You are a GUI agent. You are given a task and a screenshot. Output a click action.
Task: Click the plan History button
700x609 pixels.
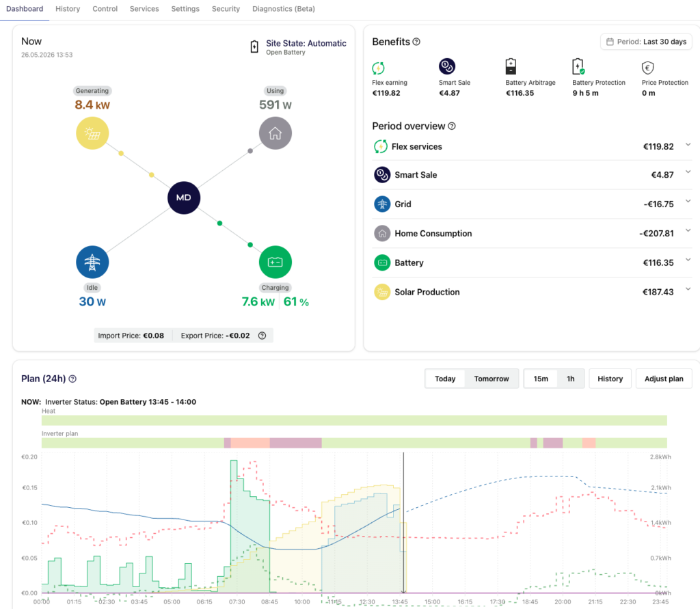[x=610, y=379]
